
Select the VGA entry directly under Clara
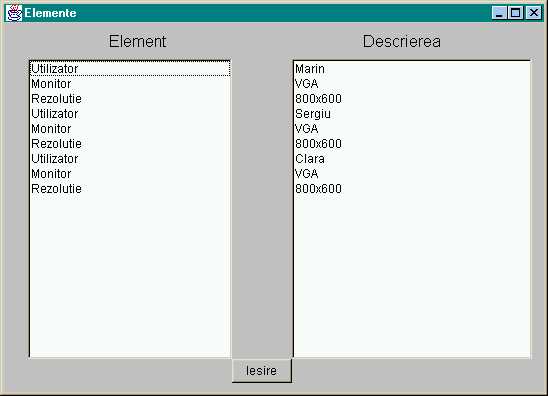tap(412, 174)
